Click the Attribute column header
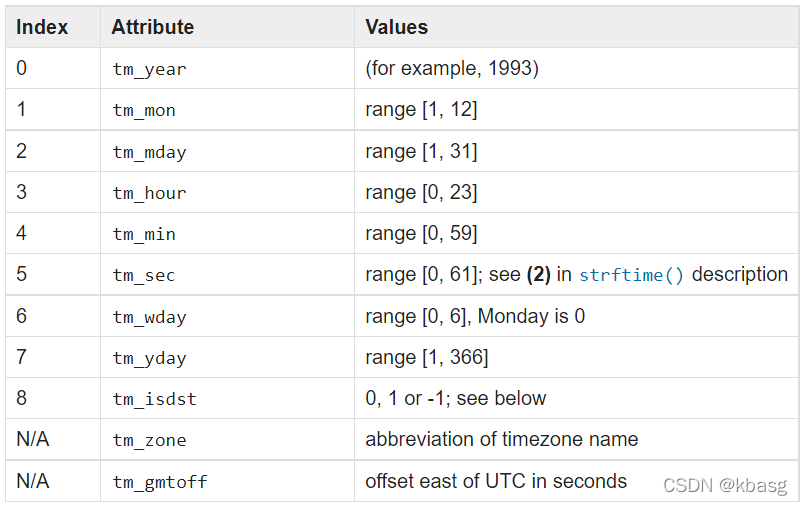802x505 pixels. pyautogui.click(x=153, y=27)
